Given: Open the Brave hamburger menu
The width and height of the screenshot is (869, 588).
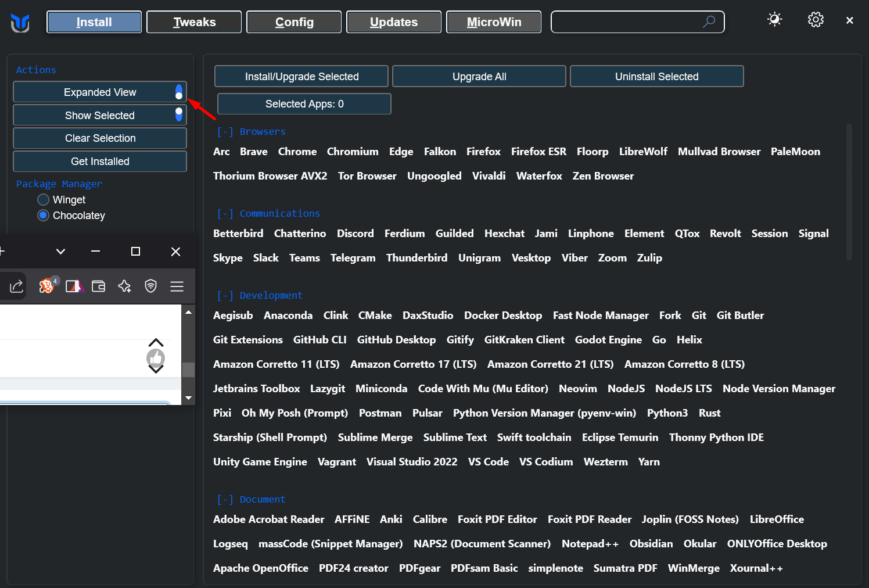Looking at the screenshot, I should (x=177, y=286).
